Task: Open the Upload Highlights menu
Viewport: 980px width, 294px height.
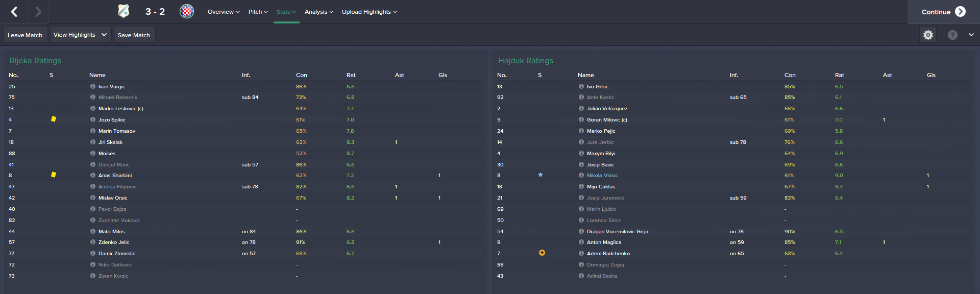Action: (369, 12)
